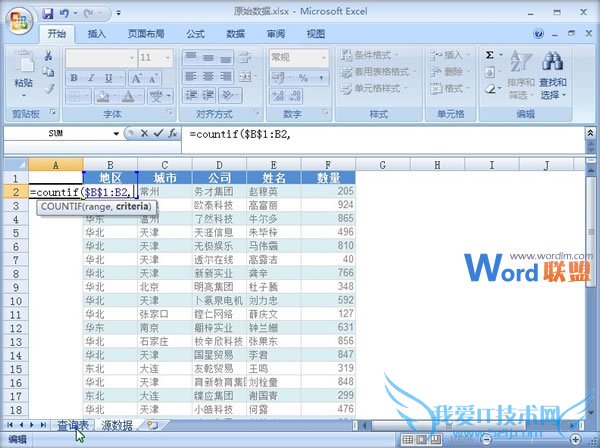Apply fill color bucket
The height and width of the screenshot is (448, 600).
tap(103, 96)
